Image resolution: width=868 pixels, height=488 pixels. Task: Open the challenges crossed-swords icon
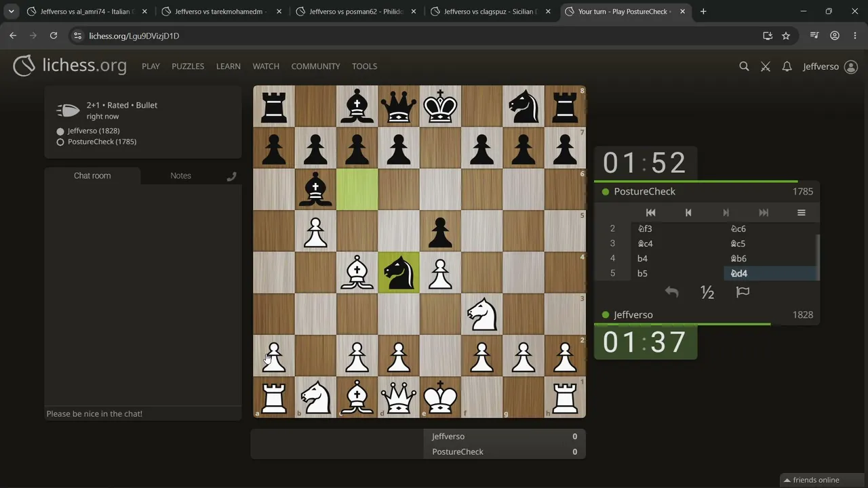click(x=766, y=66)
